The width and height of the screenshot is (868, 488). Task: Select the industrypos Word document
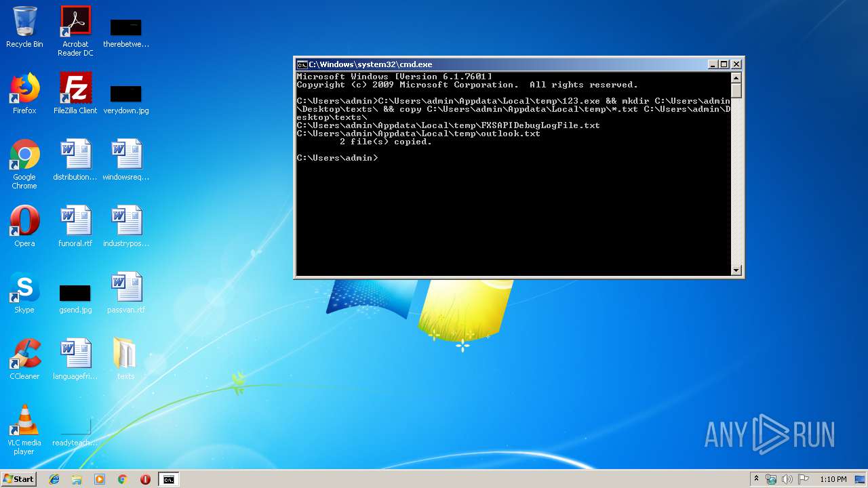point(126,226)
